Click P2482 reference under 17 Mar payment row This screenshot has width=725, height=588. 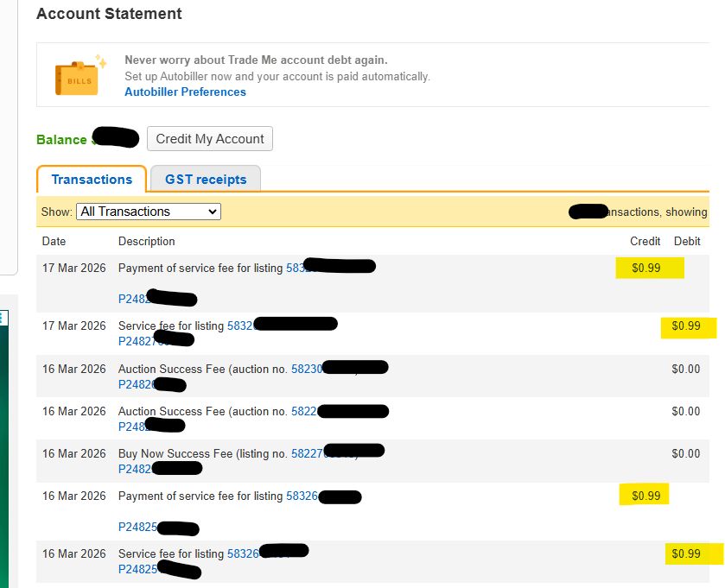click(132, 299)
